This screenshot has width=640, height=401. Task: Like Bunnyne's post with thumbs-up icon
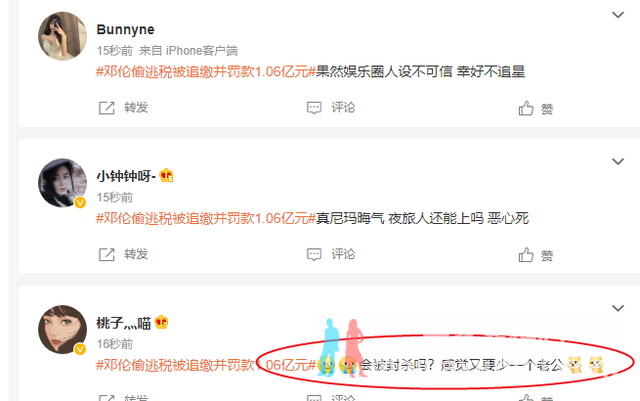(526, 108)
